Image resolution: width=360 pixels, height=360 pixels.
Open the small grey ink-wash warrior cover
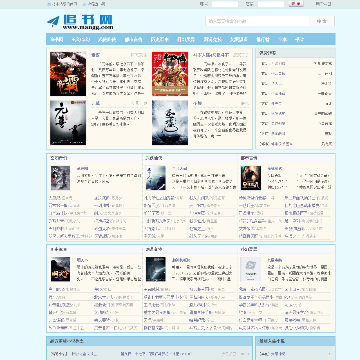60,178
